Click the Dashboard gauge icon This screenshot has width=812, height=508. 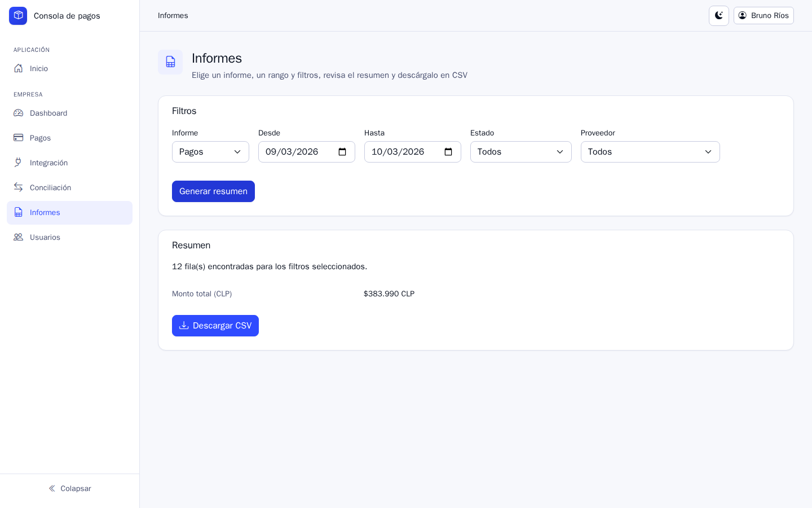(19, 113)
